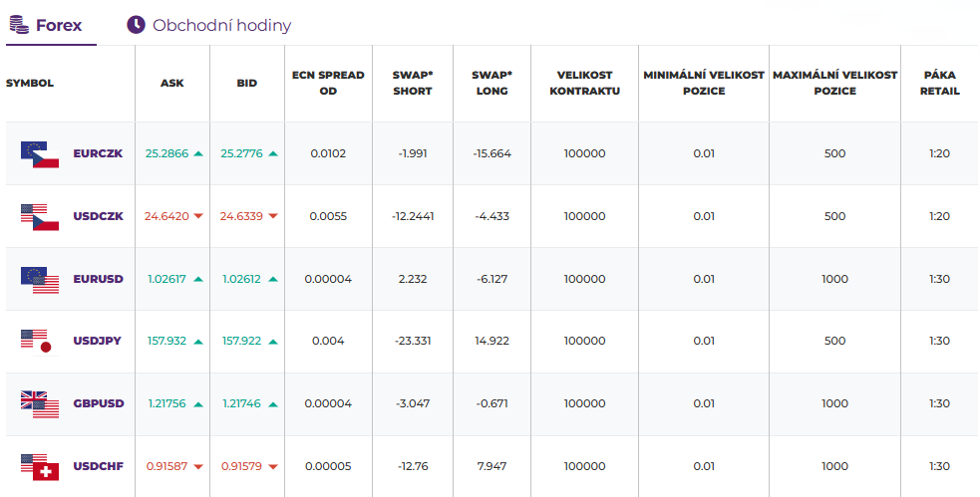
Task: Switch to the Obchodní hodiny tab
Action: point(221,25)
